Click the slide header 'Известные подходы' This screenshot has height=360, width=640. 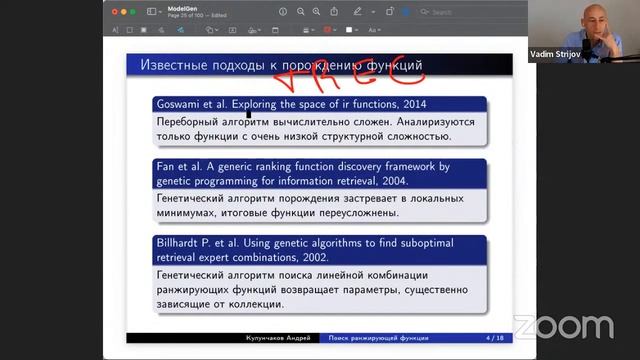tap(202, 65)
